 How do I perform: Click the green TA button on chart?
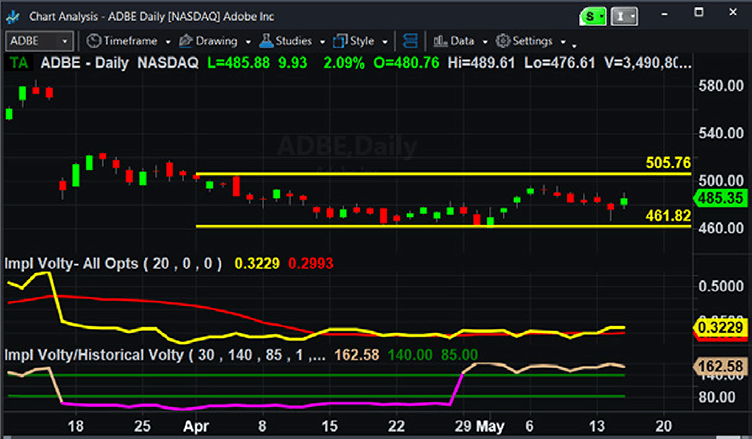point(19,63)
